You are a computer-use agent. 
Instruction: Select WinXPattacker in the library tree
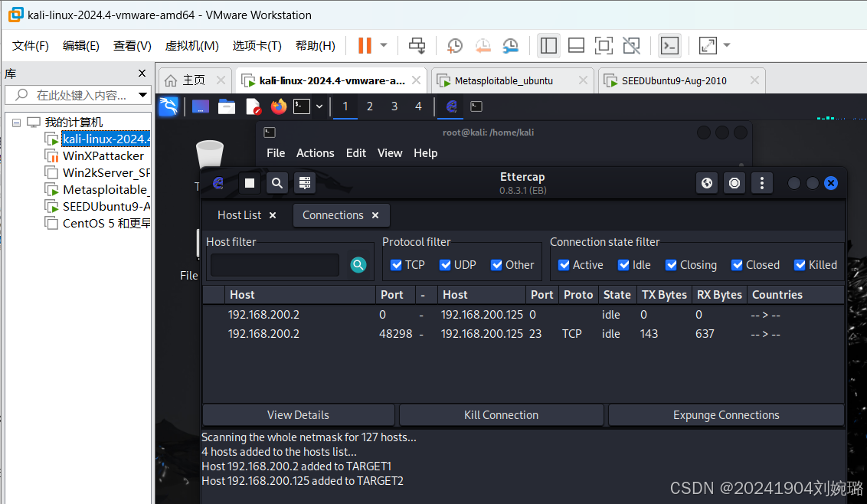coord(103,156)
